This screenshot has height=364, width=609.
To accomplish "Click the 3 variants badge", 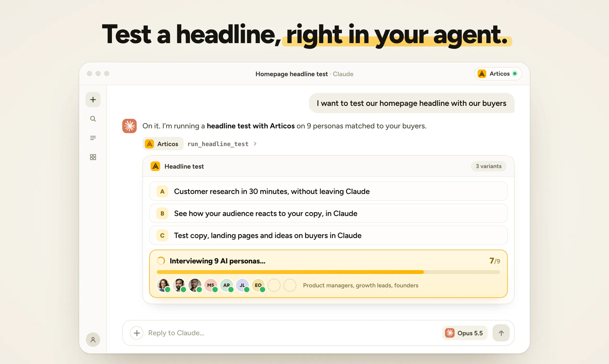I will tap(488, 166).
